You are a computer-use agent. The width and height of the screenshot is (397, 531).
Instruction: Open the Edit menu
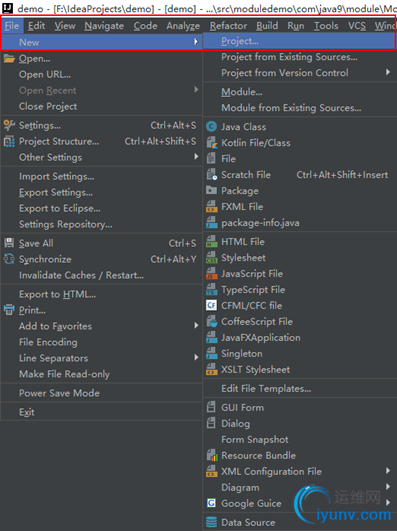point(36,26)
